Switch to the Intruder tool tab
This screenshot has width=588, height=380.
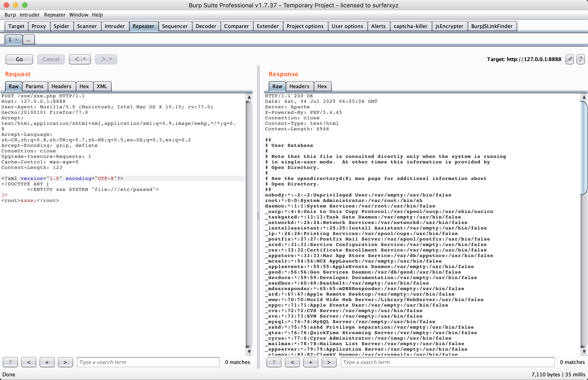click(x=115, y=26)
